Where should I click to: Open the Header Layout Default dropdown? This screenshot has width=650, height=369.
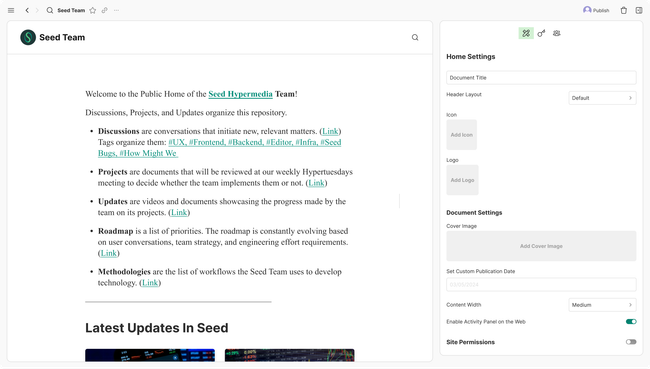pyautogui.click(x=602, y=98)
